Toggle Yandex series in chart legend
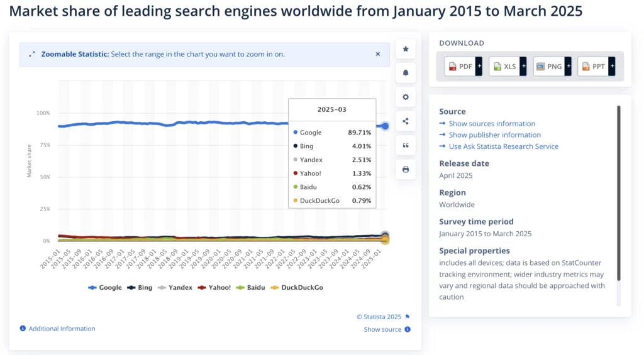 [x=175, y=288]
